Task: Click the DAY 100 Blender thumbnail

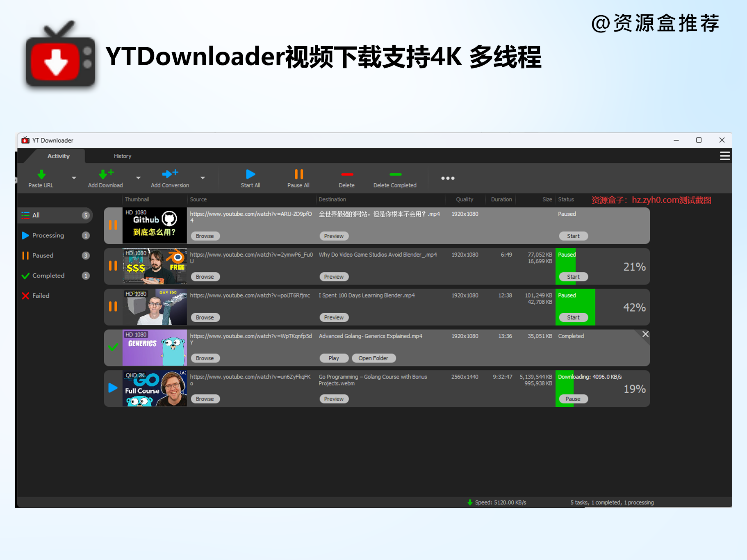Action: pyautogui.click(x=155, y=307)
